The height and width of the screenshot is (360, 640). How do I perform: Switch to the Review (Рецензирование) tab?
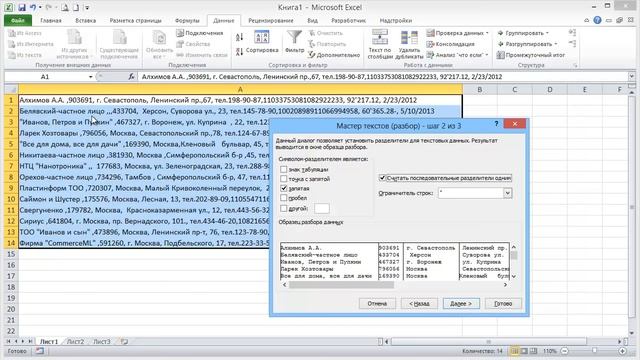(271, 20)
